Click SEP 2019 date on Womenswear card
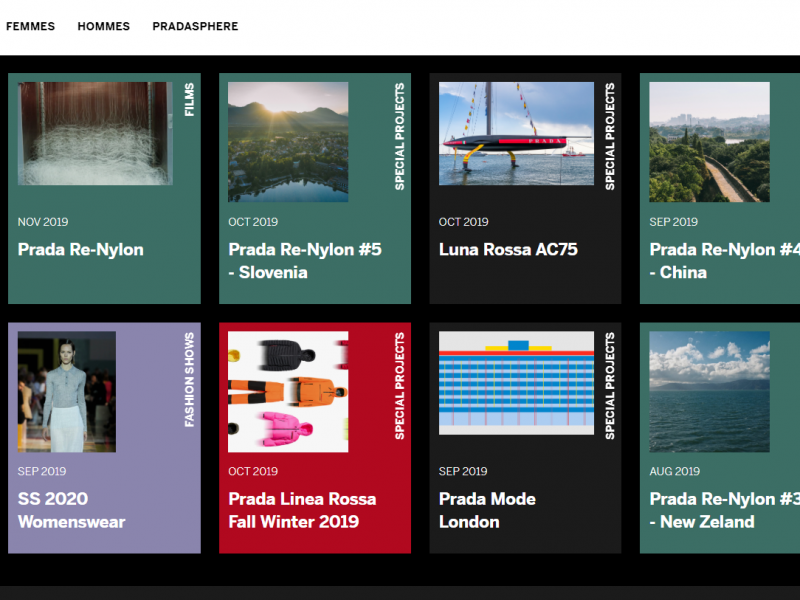 [42, 471]
